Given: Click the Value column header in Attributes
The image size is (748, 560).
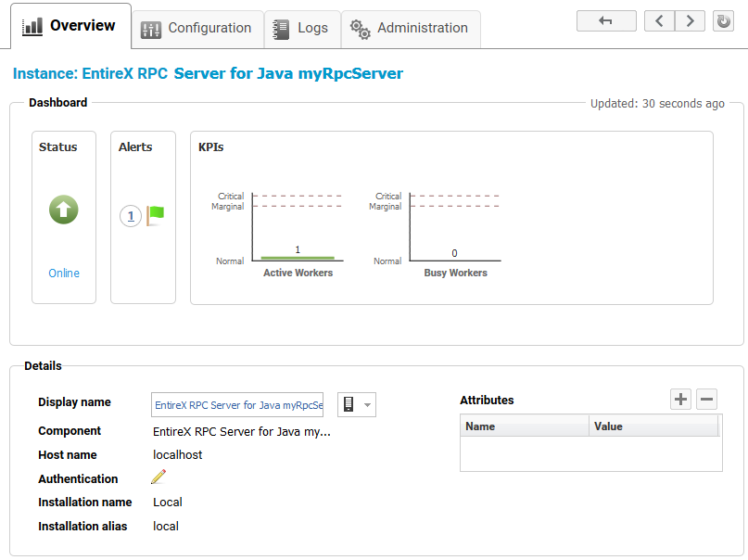Looking at the screenshot, I should [653, 426].
